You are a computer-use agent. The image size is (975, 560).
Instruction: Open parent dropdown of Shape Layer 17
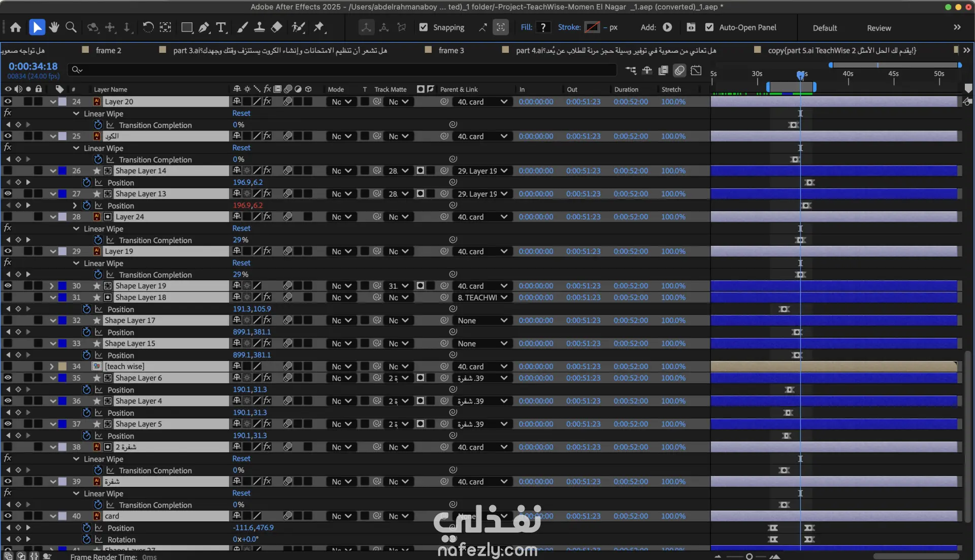pos(482,320)
